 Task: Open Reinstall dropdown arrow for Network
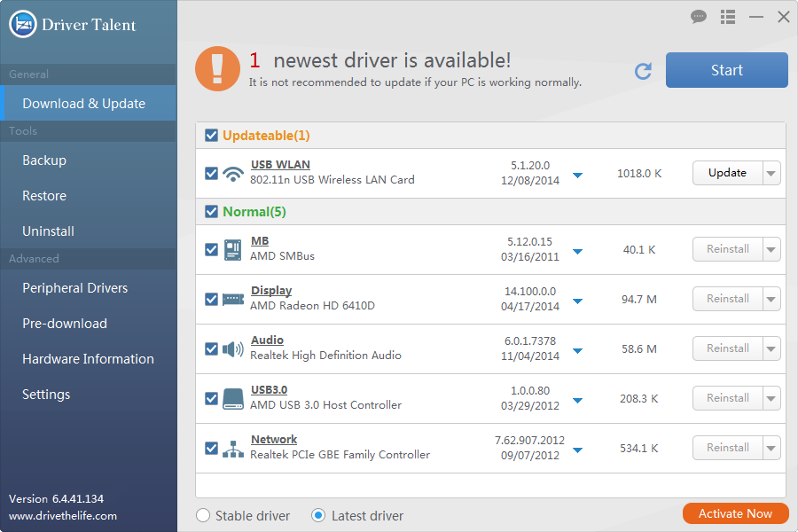point(771,448)
